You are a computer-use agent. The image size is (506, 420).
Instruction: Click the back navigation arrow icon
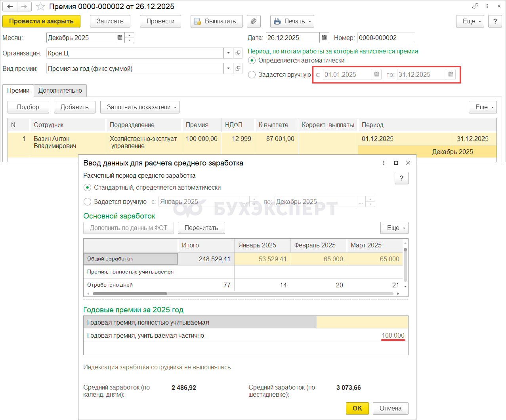(10, 7)
